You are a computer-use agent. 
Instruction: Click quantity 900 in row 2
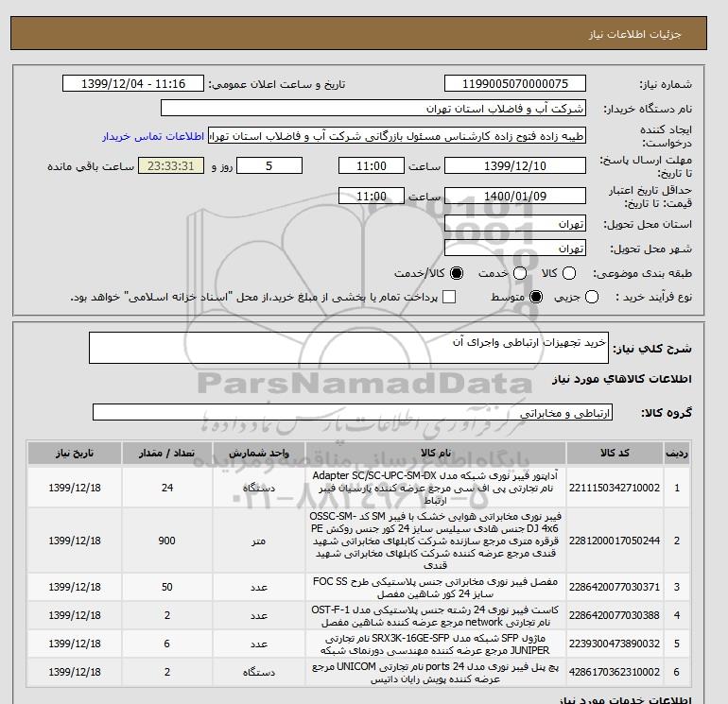click(166, 541)
